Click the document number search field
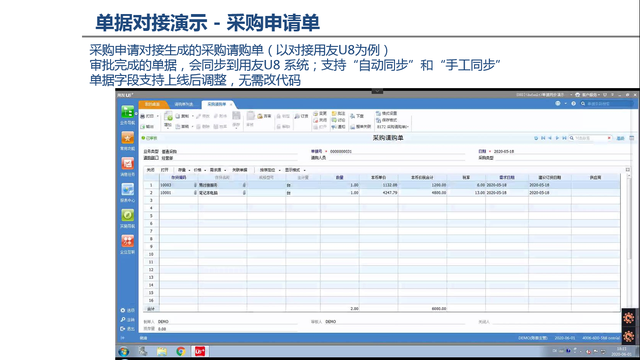The image size is (640, 360). point(591,138)
